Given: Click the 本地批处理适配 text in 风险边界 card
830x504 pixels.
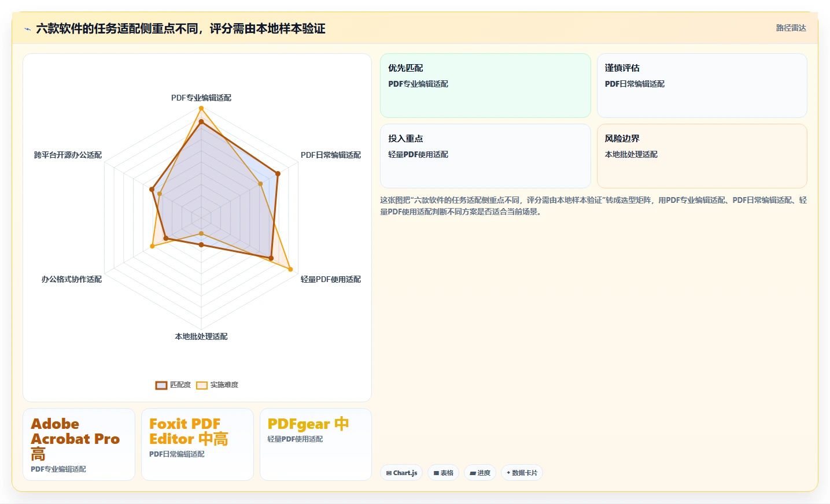Looking at the screenshot, I should coord(631,154).
